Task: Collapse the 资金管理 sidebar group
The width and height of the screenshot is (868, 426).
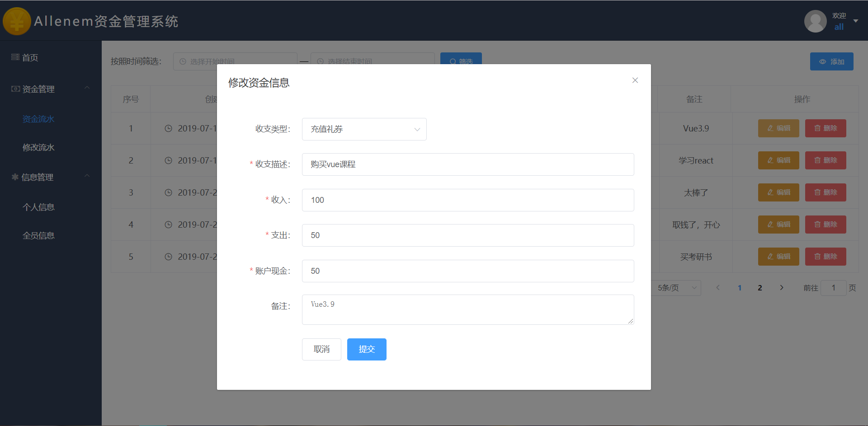Action: 51,89
